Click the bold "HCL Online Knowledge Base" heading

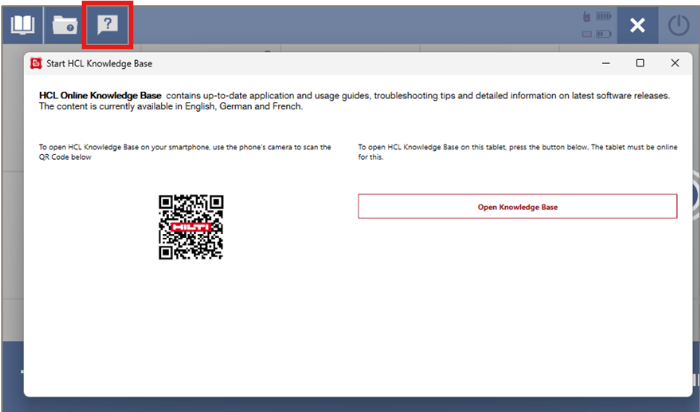tap(100, 95)
